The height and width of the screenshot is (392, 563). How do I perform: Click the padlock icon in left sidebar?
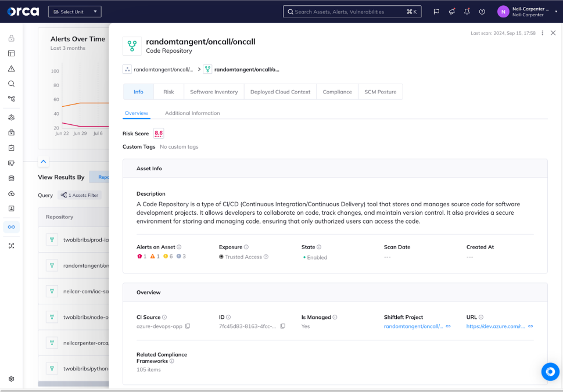pyautogui.click(x=12, y=38)
